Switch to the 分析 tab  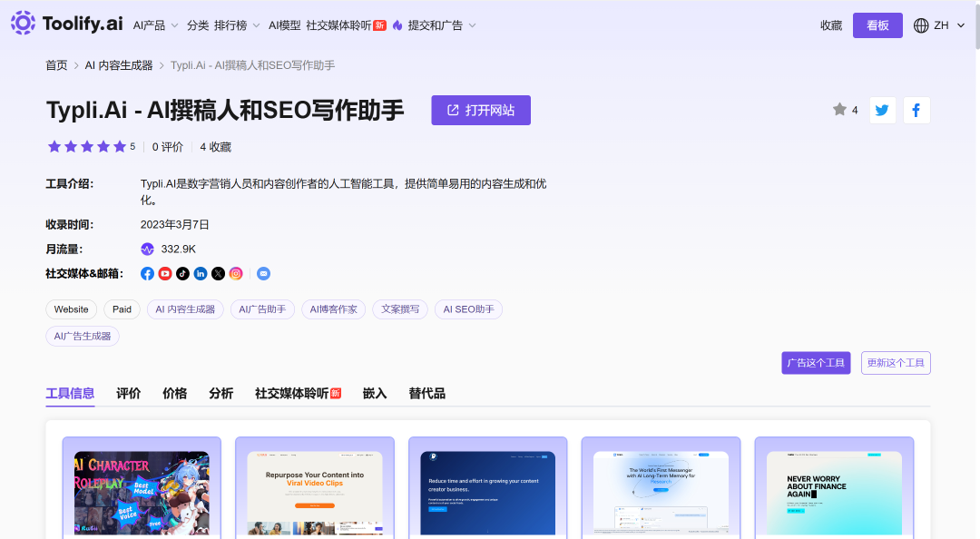pyautogui.click(x=221, y=393)
